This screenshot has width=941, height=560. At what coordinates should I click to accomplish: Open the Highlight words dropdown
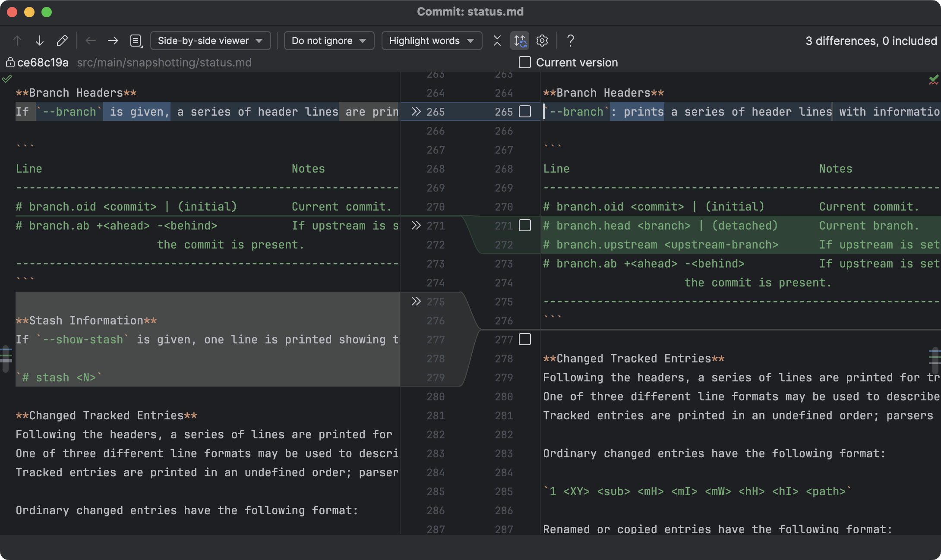432,40
